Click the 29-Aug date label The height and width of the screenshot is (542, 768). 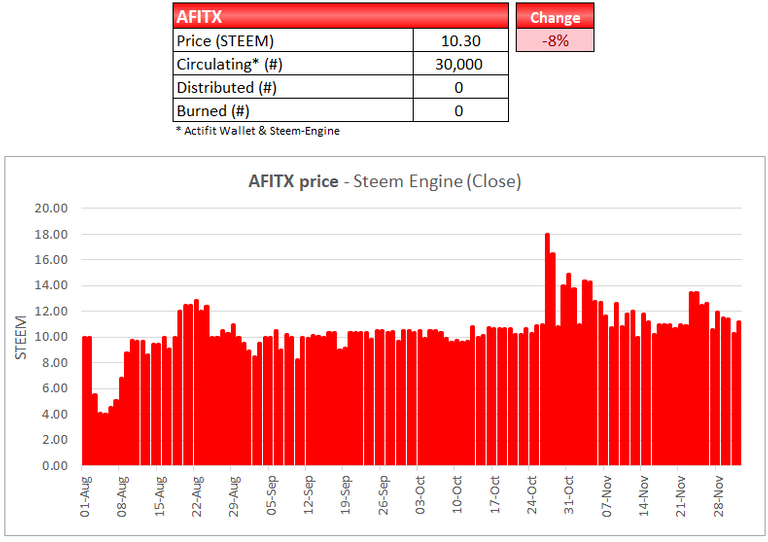pyautogui.click(x=234, y=496)
